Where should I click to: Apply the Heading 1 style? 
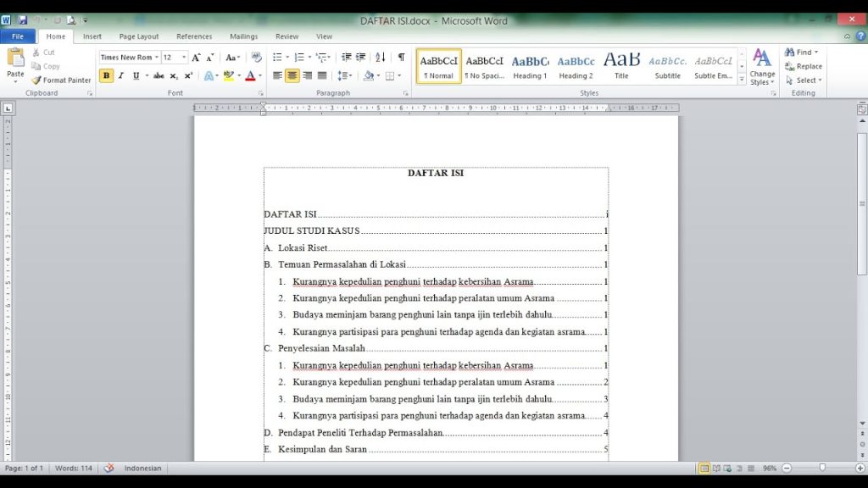click(x=530, y=66)
